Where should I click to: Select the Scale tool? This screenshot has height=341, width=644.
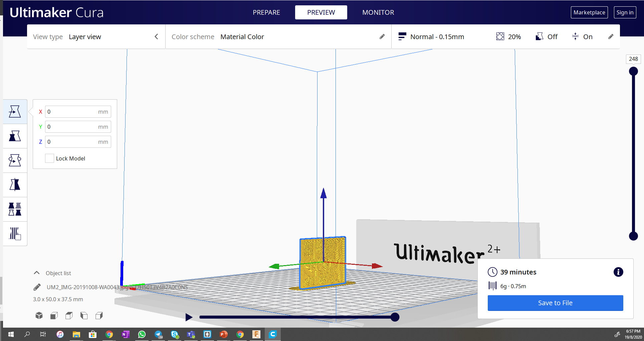point(15,136)
